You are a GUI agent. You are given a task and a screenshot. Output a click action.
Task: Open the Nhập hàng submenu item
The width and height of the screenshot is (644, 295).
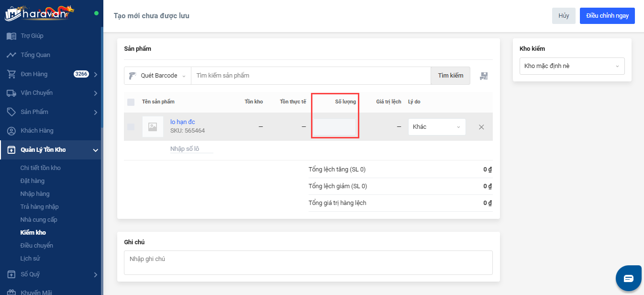pos(35,194)
